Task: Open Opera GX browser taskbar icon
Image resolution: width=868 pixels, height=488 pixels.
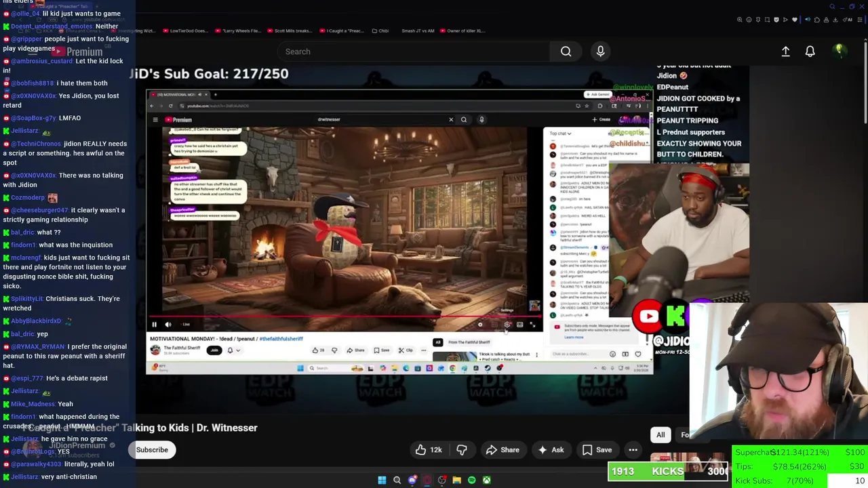Action: pyautogui.click(x=427, y=480)
